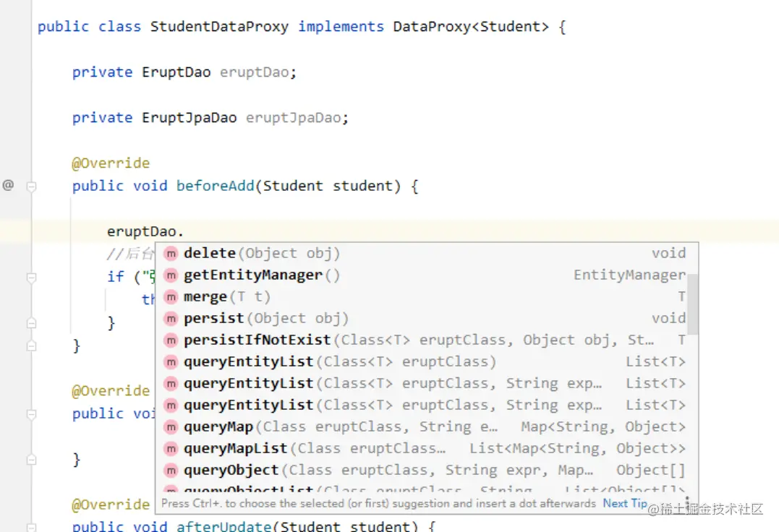Image resolution: width=779 pixels, height=532 pixels.
Task: Click the completion popup vertical scrollbar
Action: (x=692, y=304)
